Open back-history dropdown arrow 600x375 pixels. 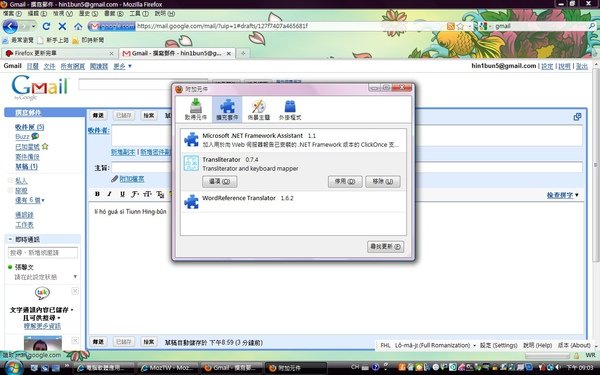34,26
